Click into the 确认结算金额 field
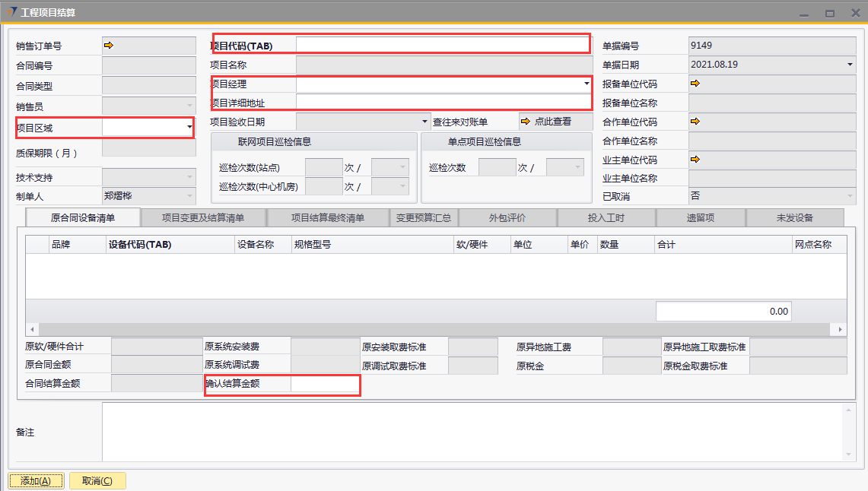This screenshot has height=491, width=868. pos(325,385)
